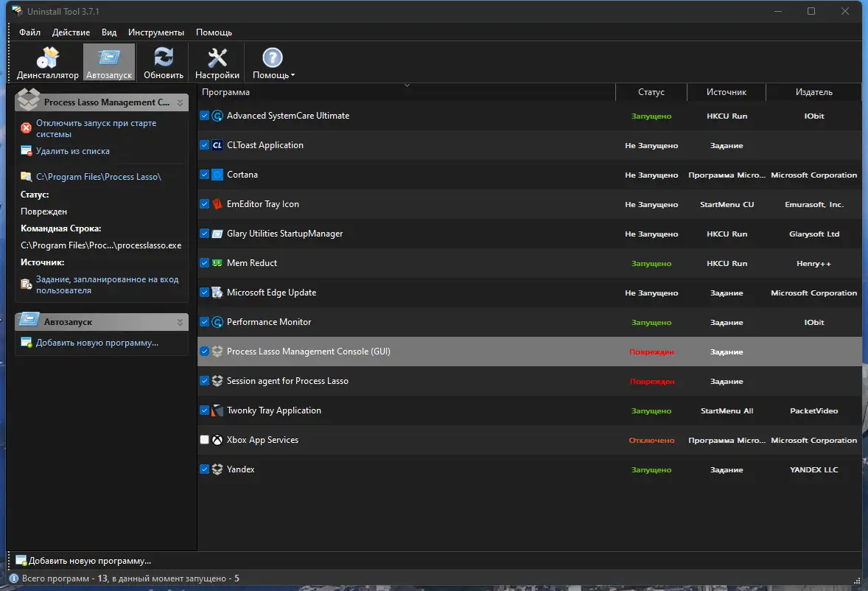
Task: Click the Microsoft Edge Update icon
Action: click(217, 292)
